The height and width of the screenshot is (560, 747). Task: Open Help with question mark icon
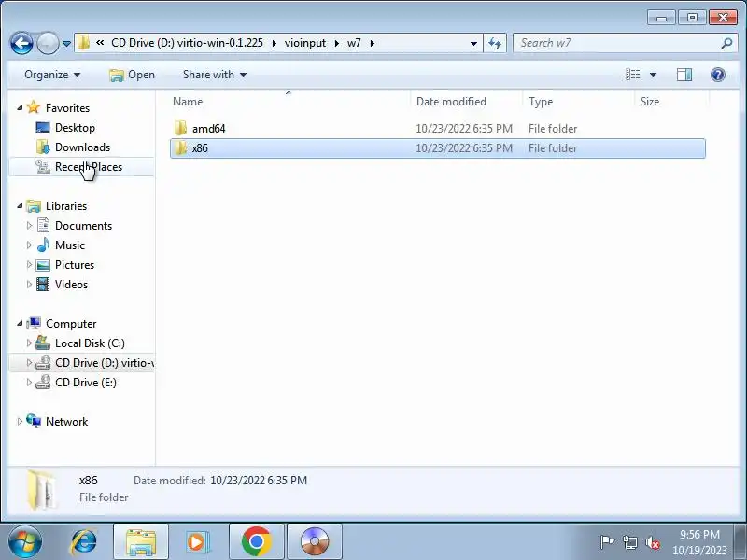[717, 75]
